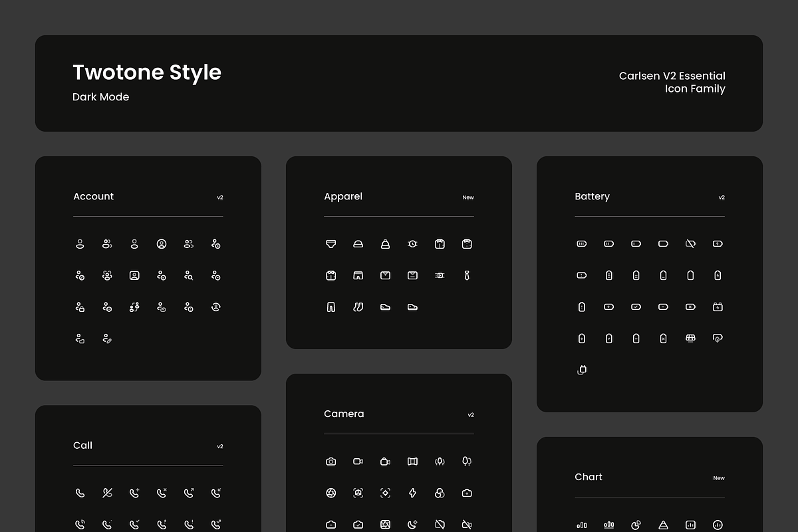Select the user with checkmark badge icon
The width and height of the screenshot is (798, 532).
pos(162,275)
